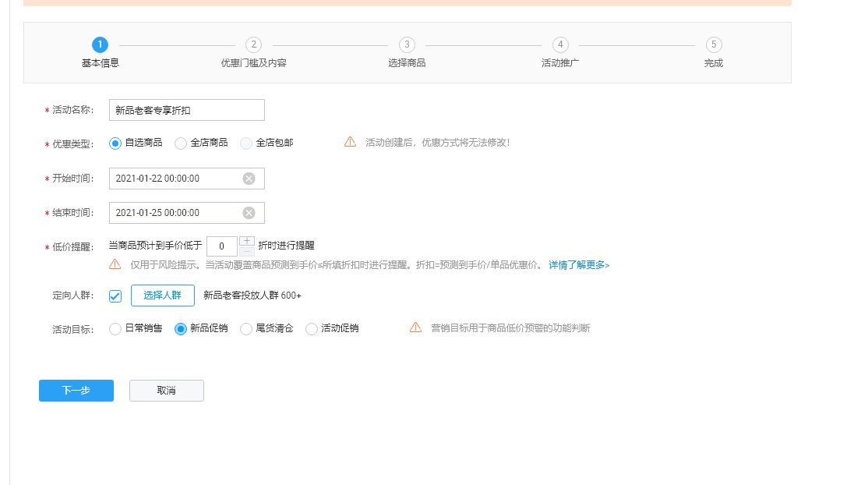868x485 pixels.
Task: Select the 全店商品 discount type
Action: coord(180,143)
